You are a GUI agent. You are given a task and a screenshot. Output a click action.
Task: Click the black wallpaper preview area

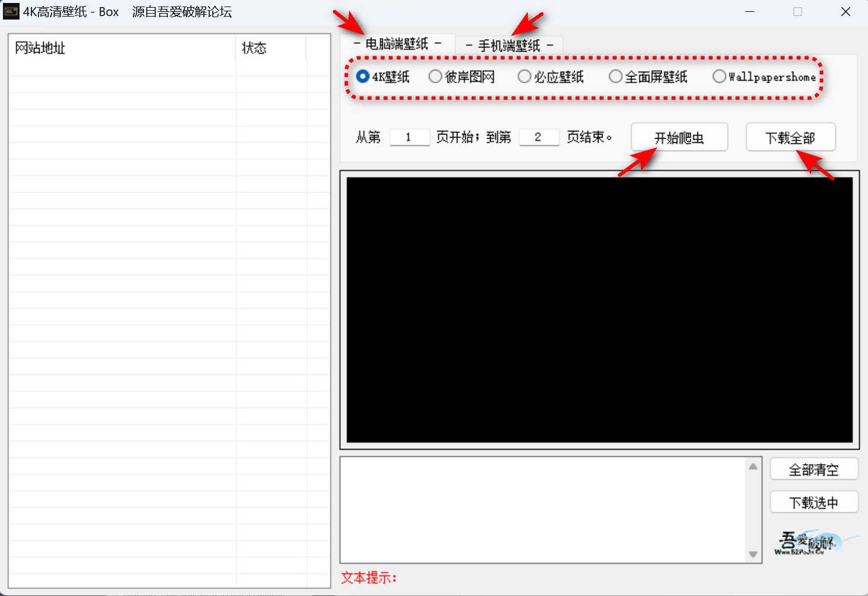599,309
